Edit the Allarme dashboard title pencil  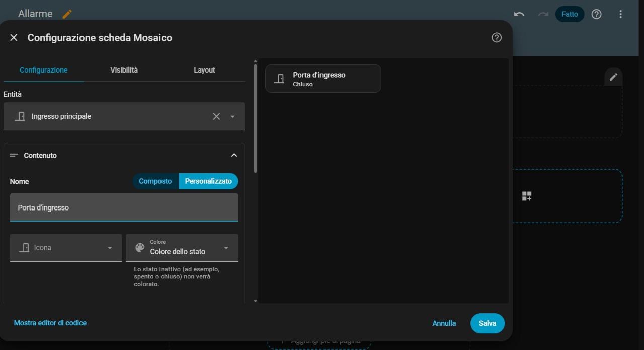(x=67, y=14)
